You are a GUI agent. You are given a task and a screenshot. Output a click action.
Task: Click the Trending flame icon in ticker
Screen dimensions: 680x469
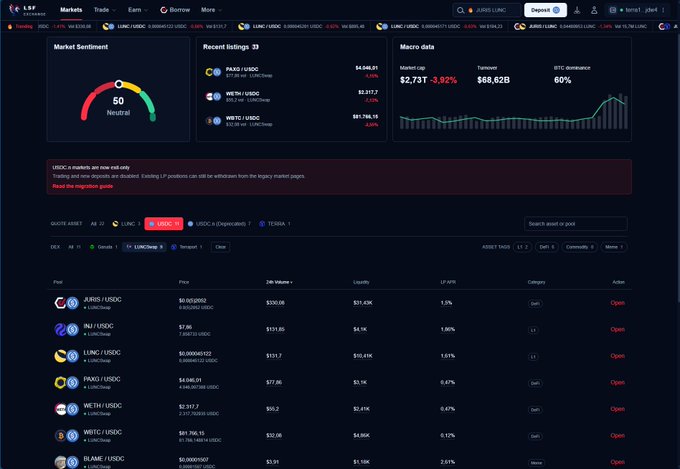pos(10,26)
